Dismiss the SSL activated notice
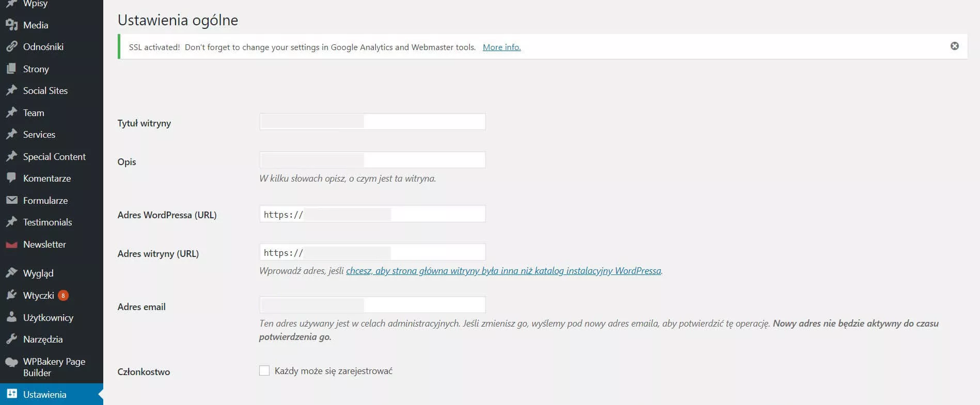This screenshot has width=980, height=405. (x=955, y=46)
